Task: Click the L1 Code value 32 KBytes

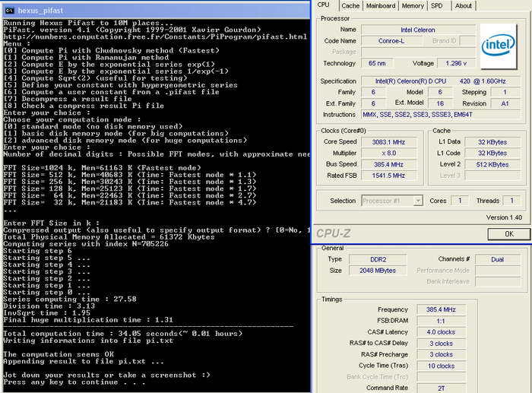Action: click(x=492, y=153)
